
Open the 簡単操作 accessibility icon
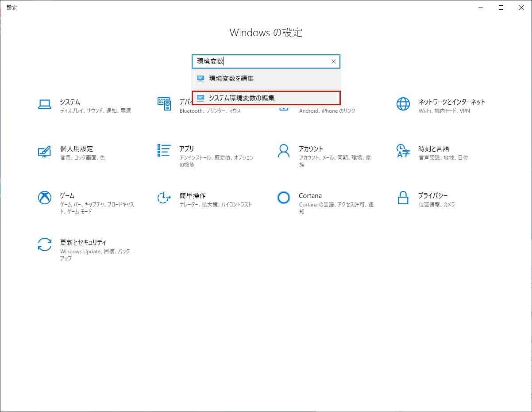click(164, 198)
